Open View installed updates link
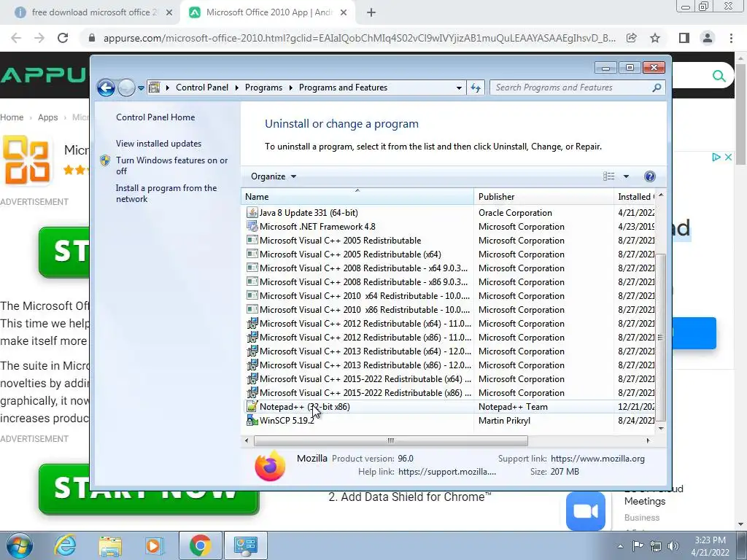747x560 pixels. point(158,144)
